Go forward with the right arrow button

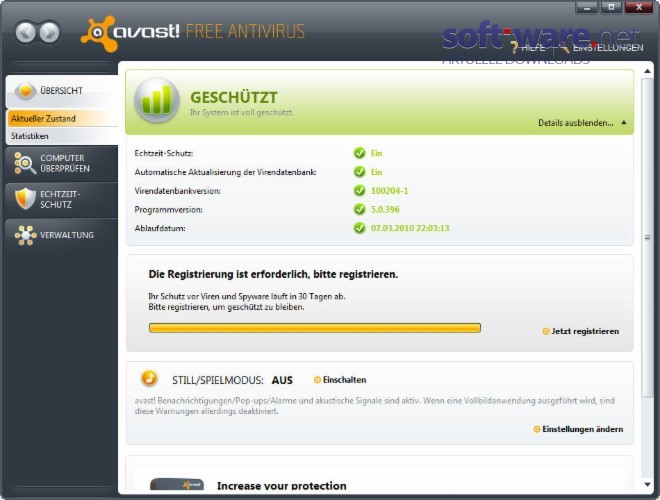point(50,32)
